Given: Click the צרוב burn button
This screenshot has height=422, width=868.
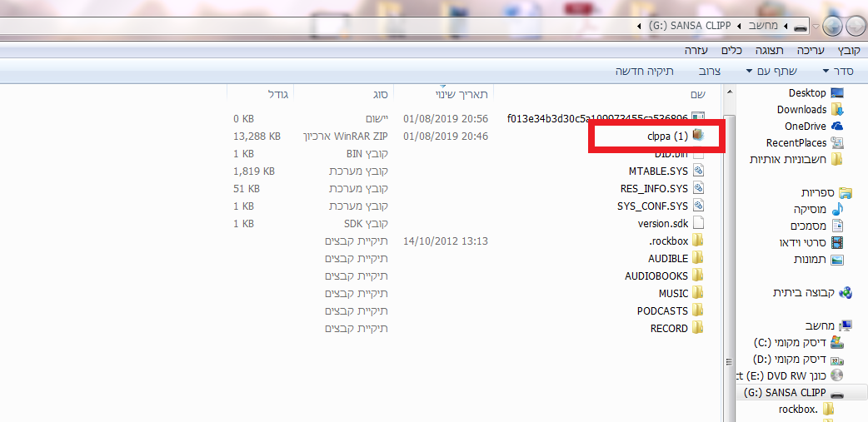Looking at the screenshot, I should tap(709, 71).
